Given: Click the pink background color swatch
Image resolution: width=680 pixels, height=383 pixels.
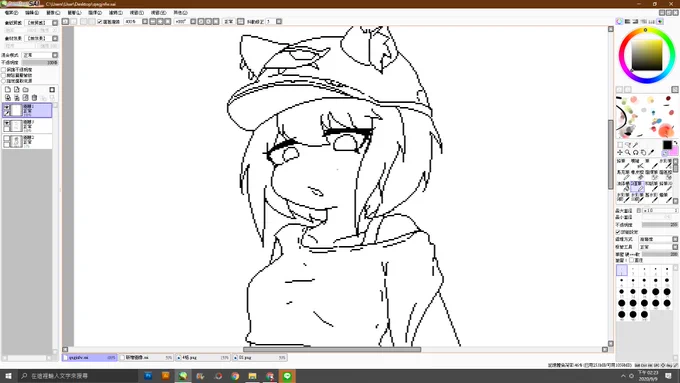Looking at the screenshot, I should [673, 151].
